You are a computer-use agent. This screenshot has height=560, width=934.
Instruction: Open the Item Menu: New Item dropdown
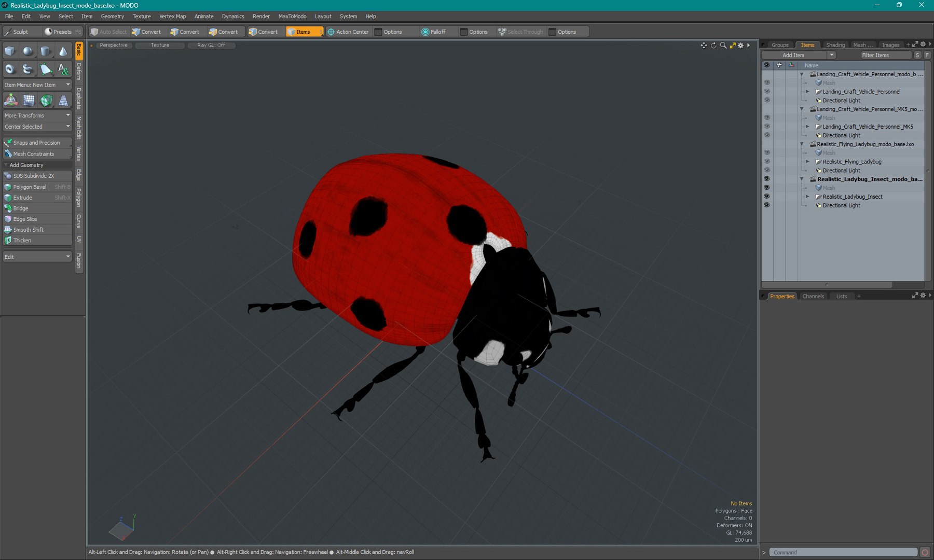coord(37,85)
